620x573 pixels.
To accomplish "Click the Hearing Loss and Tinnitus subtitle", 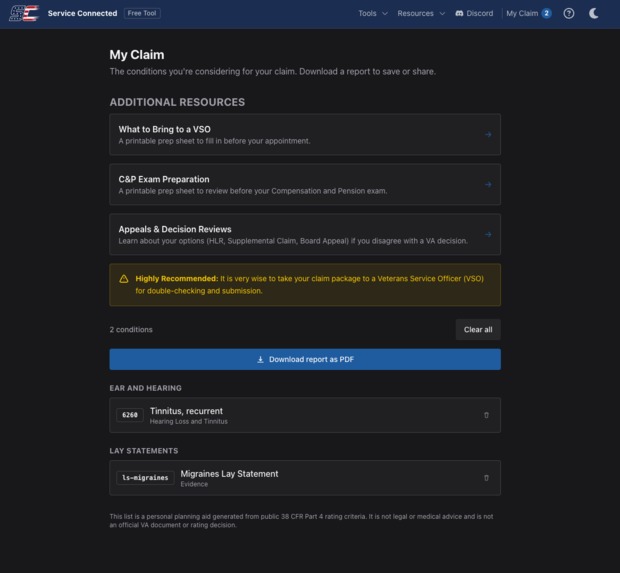I will pyautogui.click(x=189, y=422).
